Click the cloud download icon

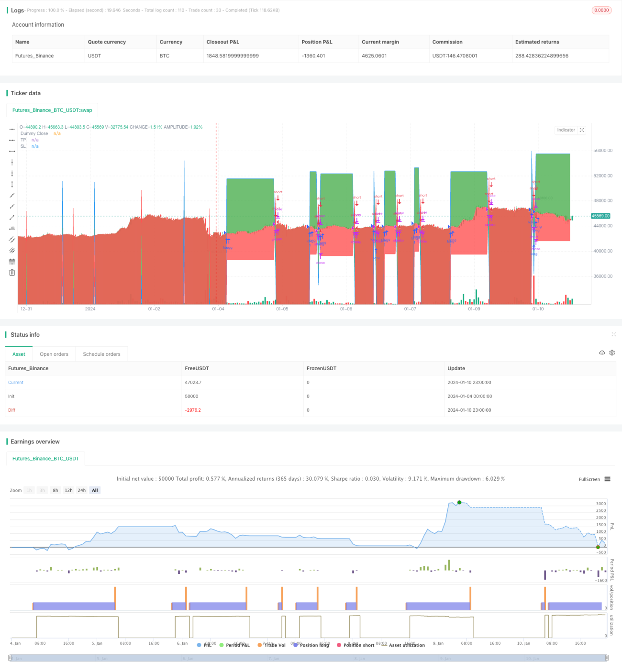click(x=602, y=353)
